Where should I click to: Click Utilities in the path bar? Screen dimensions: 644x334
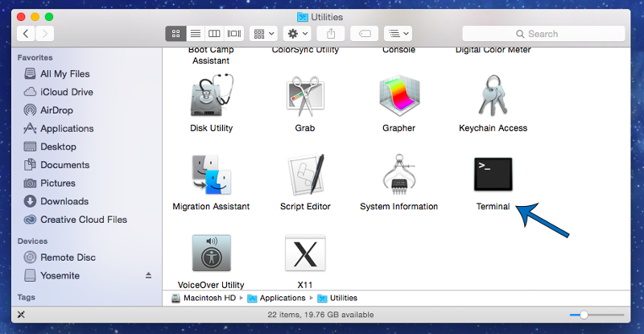click(x=337, y=299)
